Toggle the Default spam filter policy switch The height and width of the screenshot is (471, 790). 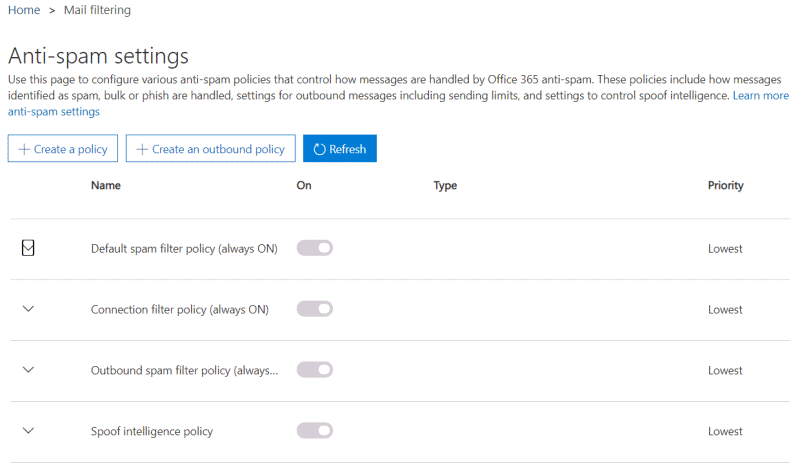[315, 248]
